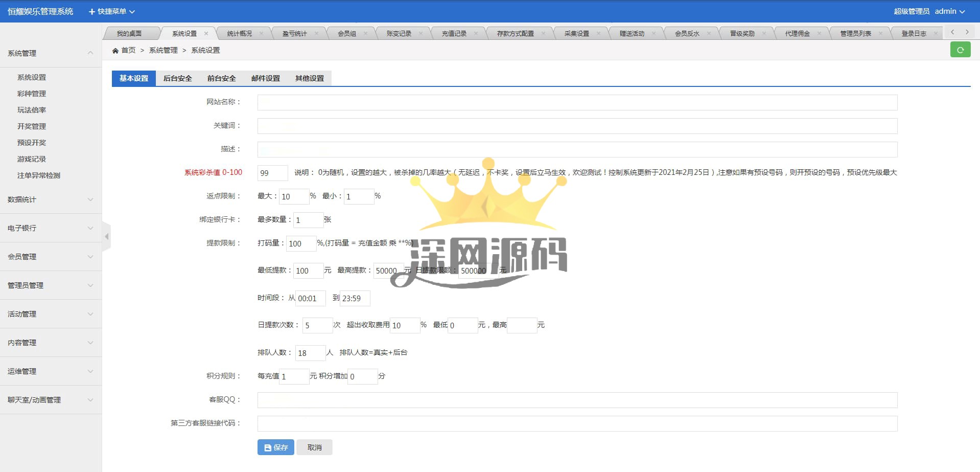Click the 保存 button
This screenshot has width=980, height=472.
275,447
